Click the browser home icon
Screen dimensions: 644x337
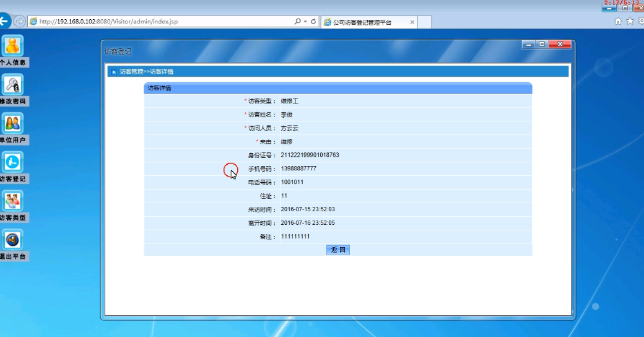(618, 21)
